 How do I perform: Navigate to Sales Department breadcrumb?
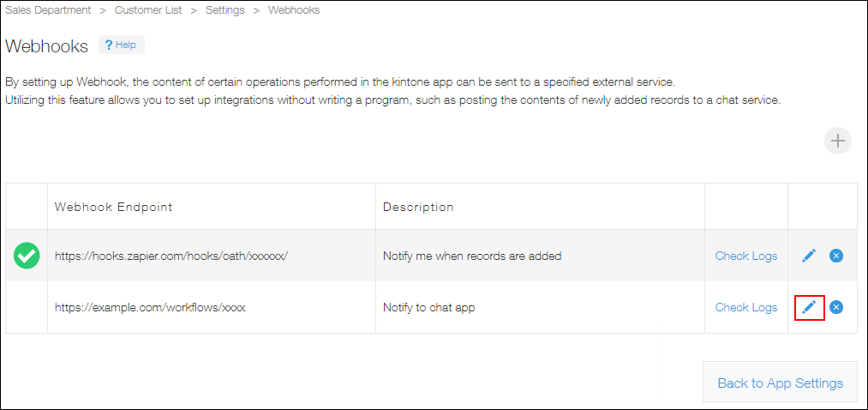[48, 10]
